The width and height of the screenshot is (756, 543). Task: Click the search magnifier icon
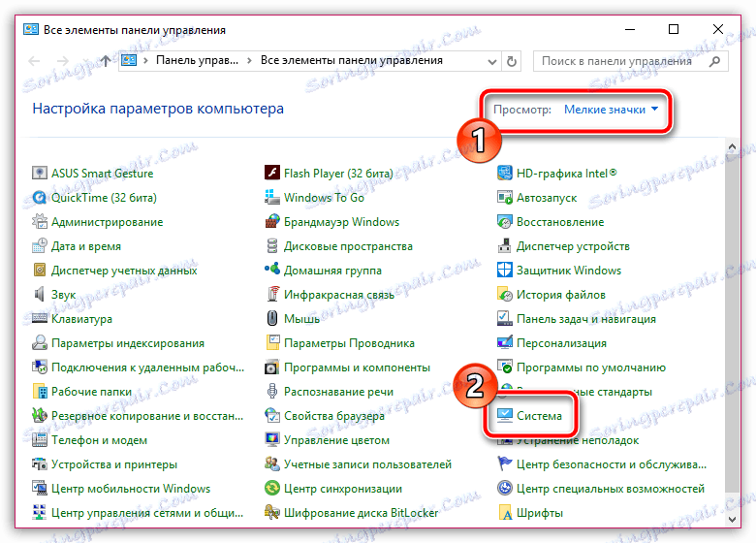[x=715, y=61]
